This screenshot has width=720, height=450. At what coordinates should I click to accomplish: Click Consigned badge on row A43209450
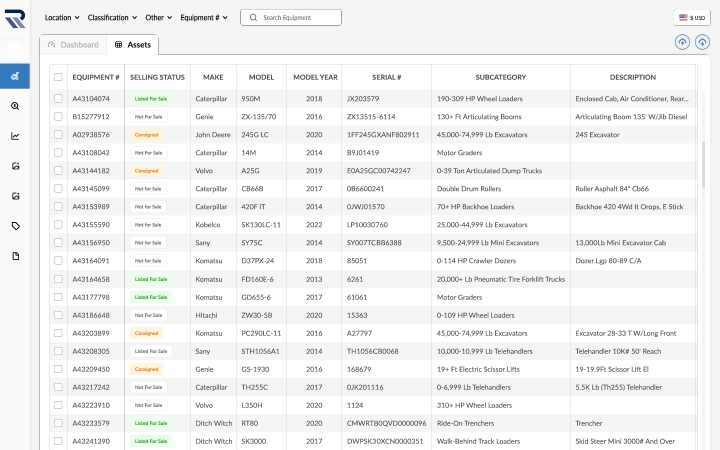146,369
